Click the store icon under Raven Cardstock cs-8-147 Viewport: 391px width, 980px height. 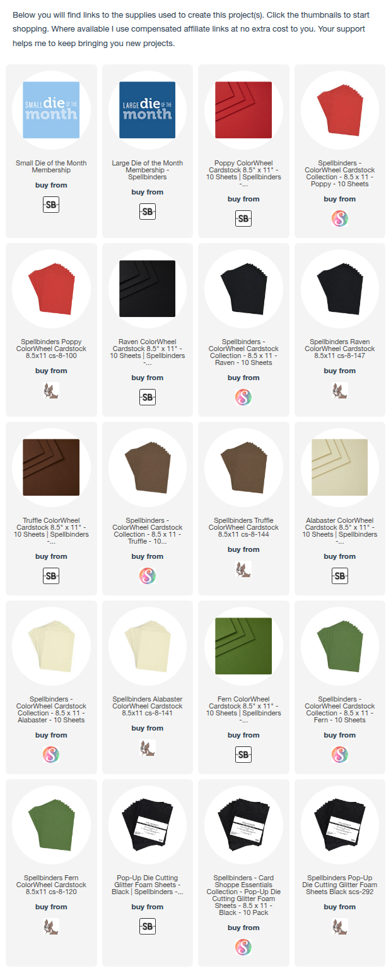340,391
